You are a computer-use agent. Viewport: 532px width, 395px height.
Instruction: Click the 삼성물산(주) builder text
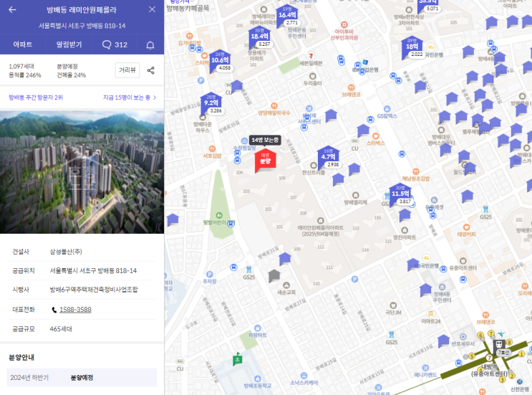[66, 252]
